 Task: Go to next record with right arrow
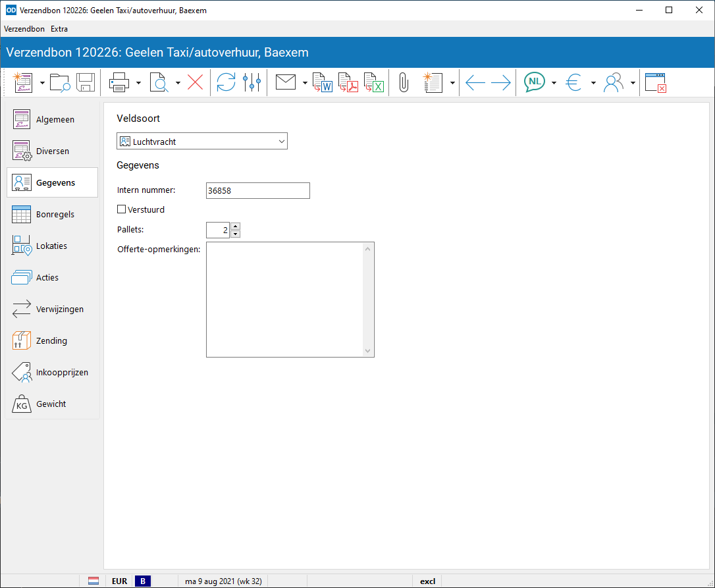point(500,82)
